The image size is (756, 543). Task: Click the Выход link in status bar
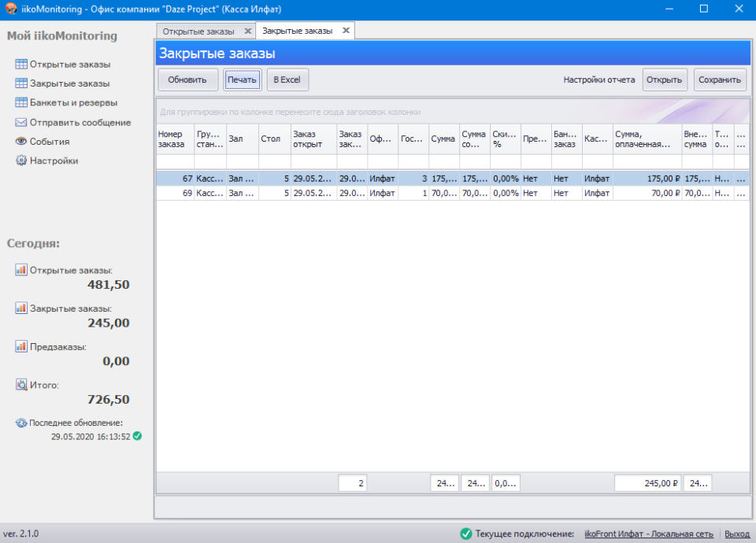[x=737, y=534]
